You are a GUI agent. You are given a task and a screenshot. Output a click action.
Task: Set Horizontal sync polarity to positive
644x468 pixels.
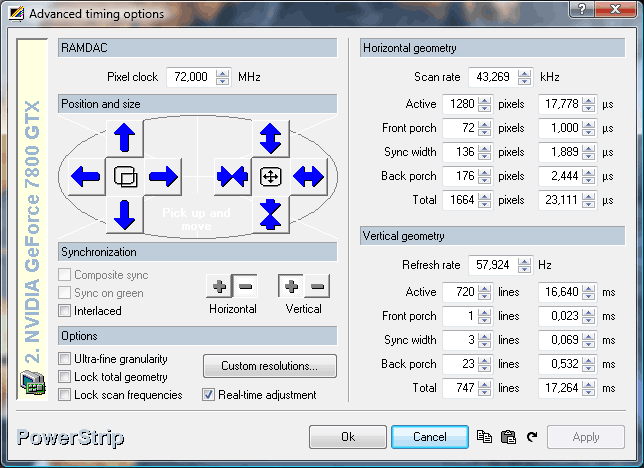[x=219, y=286]
